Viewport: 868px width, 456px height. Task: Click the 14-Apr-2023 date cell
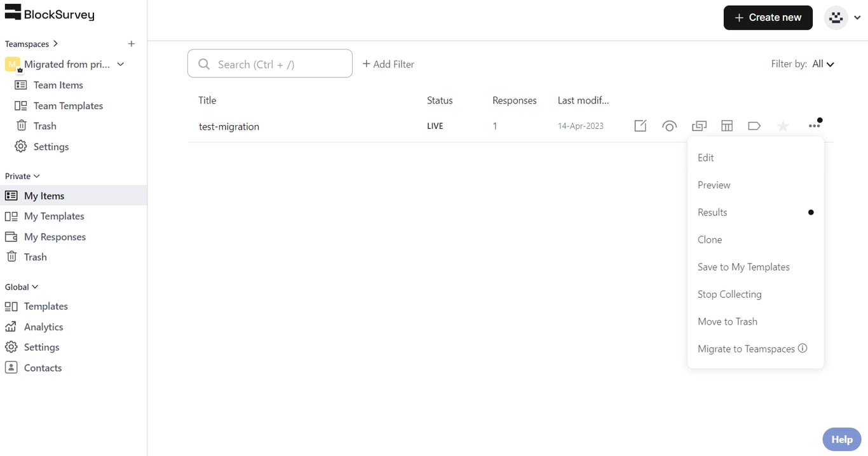581,126
